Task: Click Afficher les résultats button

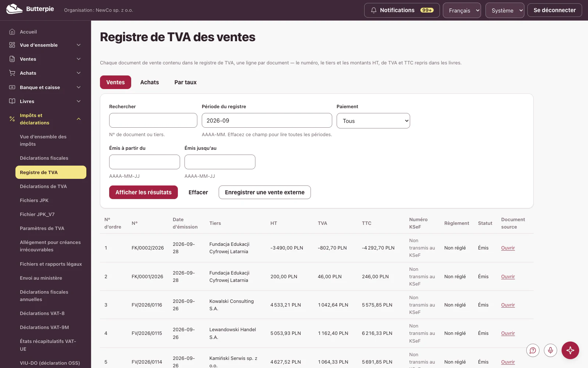Action: point(143,192)
